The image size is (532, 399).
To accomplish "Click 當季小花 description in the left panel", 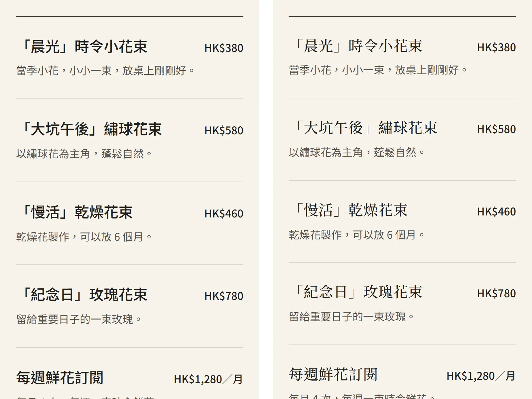I will [106, 70].
